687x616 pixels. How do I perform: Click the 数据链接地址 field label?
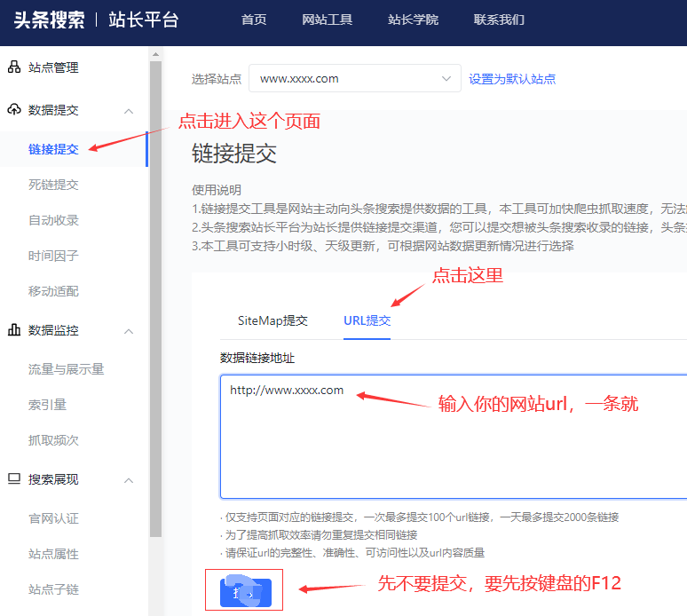(257, 358)
